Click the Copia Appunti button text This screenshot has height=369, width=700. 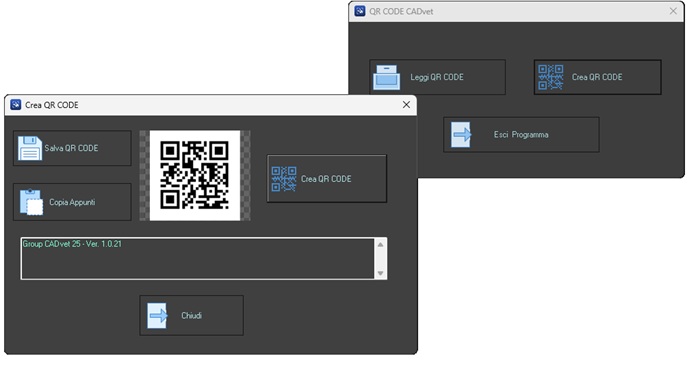tap(72, 202)
